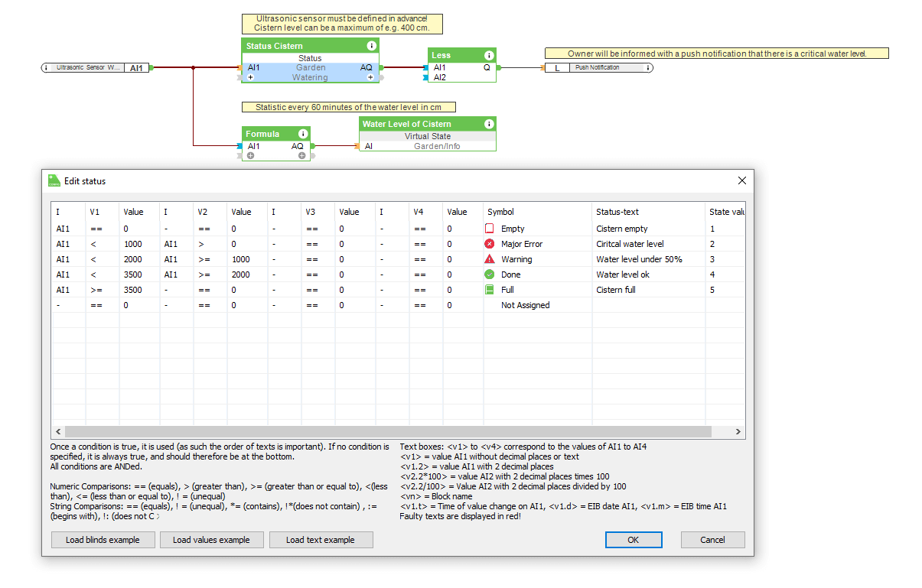Add an input on the Status Cistern block

click(249, 77)
